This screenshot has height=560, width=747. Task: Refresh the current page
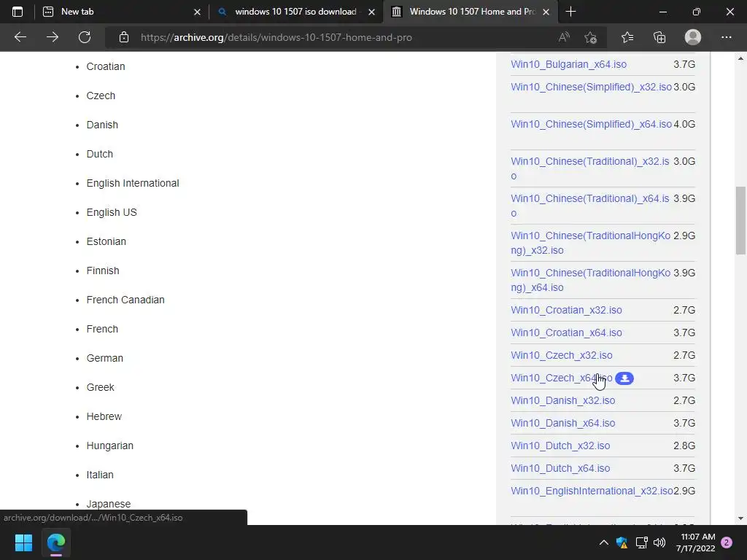coord(85,37)
